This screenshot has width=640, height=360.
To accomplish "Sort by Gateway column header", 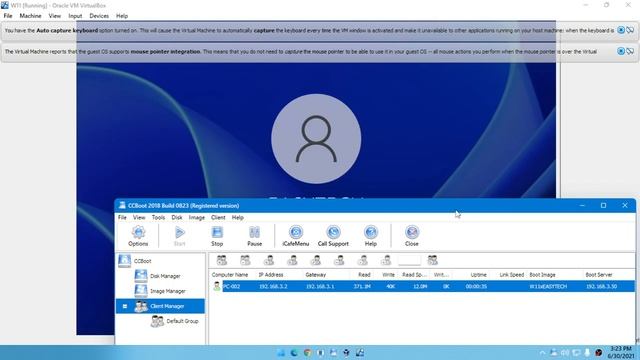I will pos(316,275).
